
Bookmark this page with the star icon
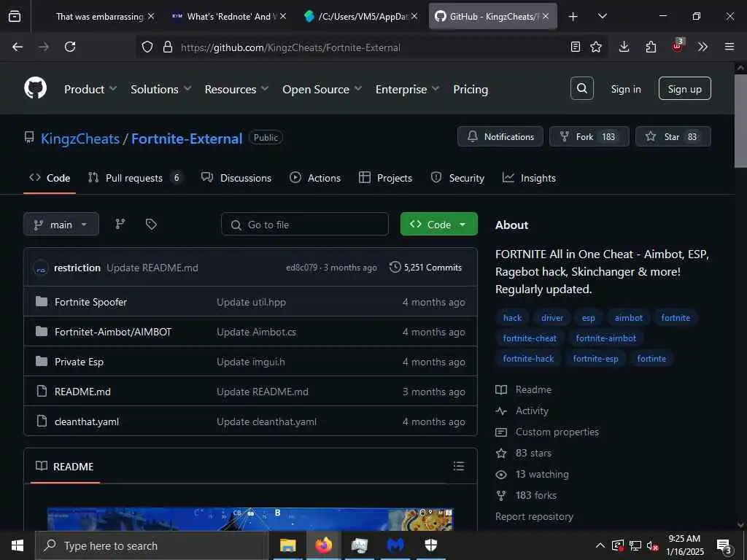pos(595,47)
